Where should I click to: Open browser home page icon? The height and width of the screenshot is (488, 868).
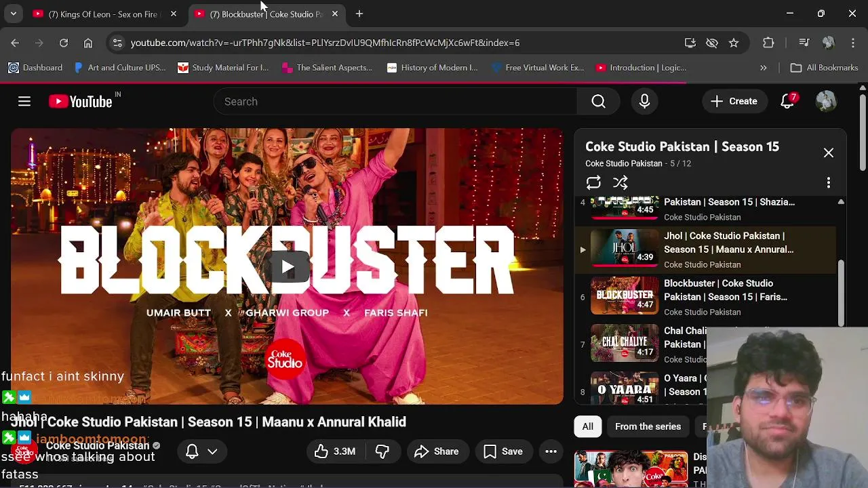[88, 43]
